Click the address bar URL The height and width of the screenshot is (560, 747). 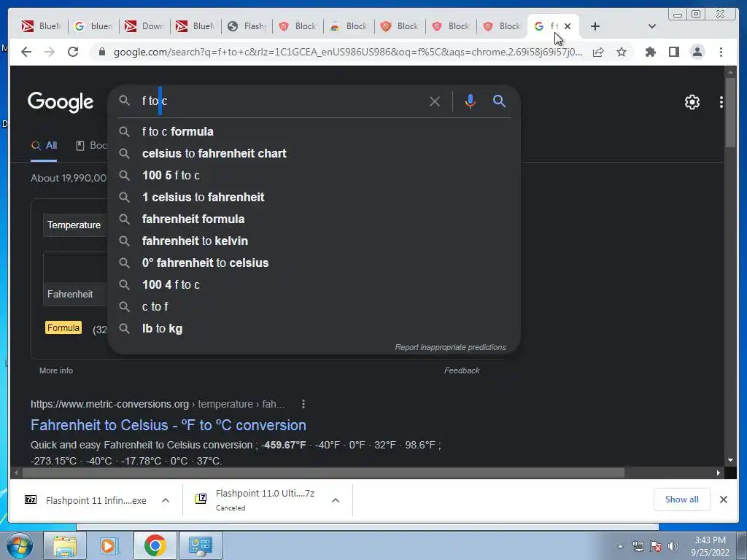click(348, 52)
